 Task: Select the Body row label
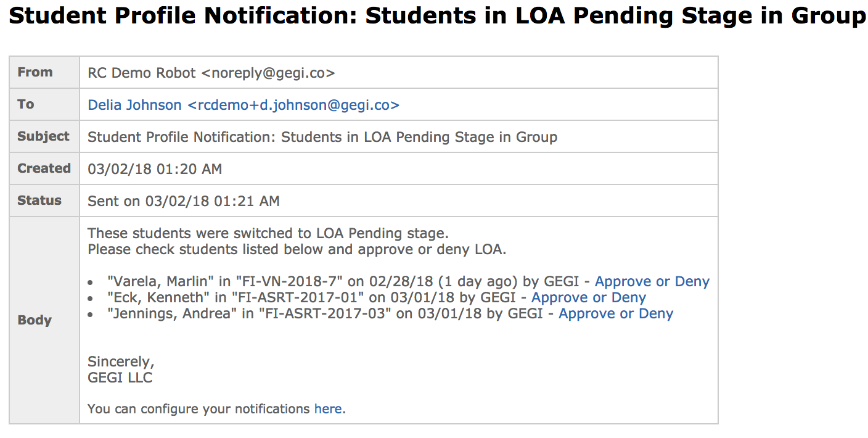[x=35, y=320]
